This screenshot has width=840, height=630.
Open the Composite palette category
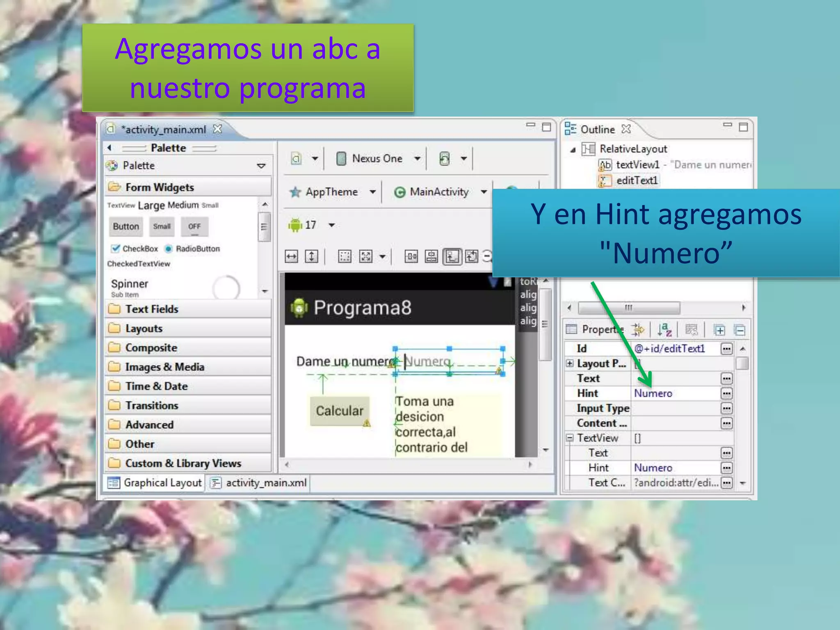click(188, 347)
